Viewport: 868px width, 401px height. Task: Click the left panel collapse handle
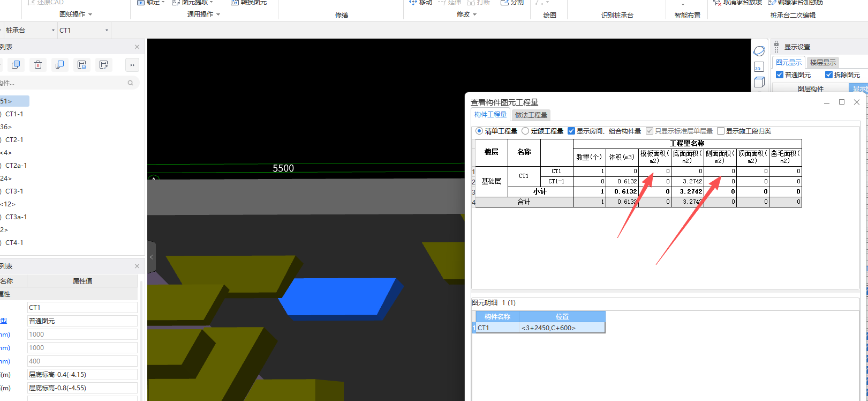(x=151, y=257)
